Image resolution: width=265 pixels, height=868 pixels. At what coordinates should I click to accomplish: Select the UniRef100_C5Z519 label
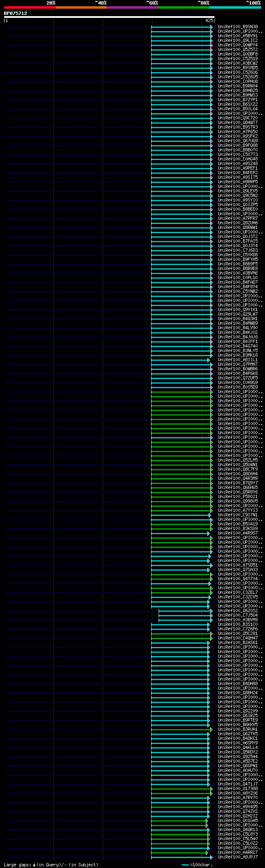tap(238, 59)
